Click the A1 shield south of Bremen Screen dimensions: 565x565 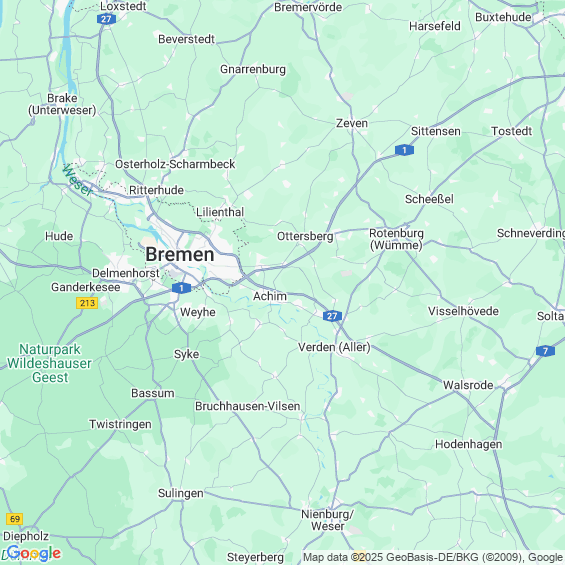(181, 288)
